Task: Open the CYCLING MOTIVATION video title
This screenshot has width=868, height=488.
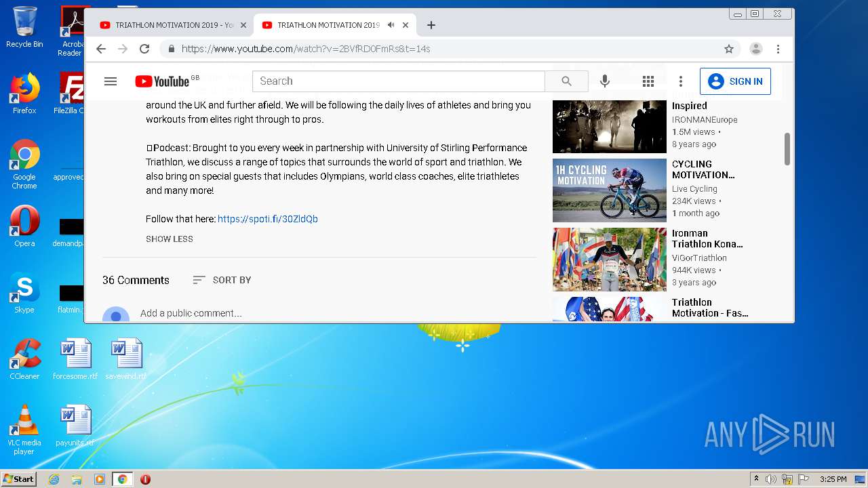Action: [703, 169]
